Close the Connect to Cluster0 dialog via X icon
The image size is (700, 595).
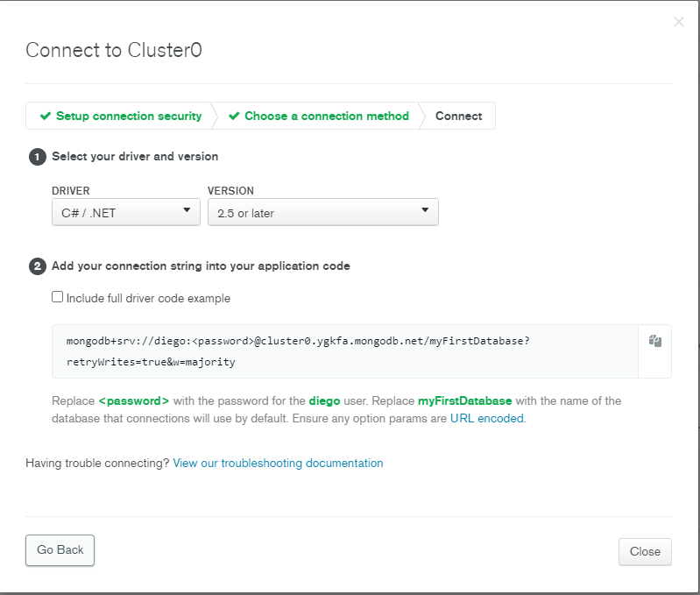pyautogui.click(x=679, y=22)
